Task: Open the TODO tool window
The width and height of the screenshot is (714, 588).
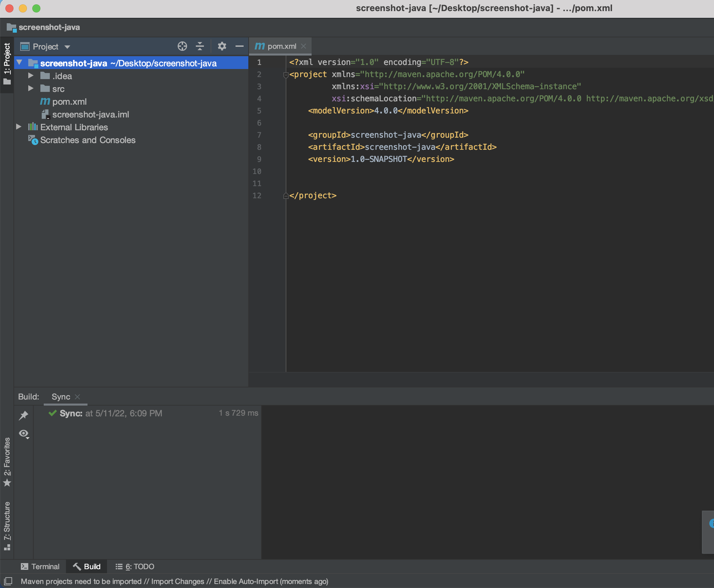Action: (135, 566)
